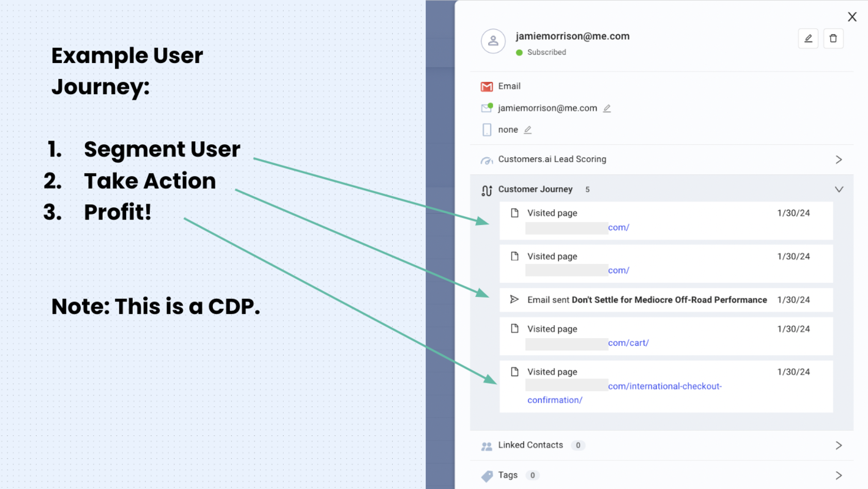Image resolution: width=868 pixels, height=489 pixels.
Task: Click the paper plane icon on the Email sent event
Action: [514, 300]
